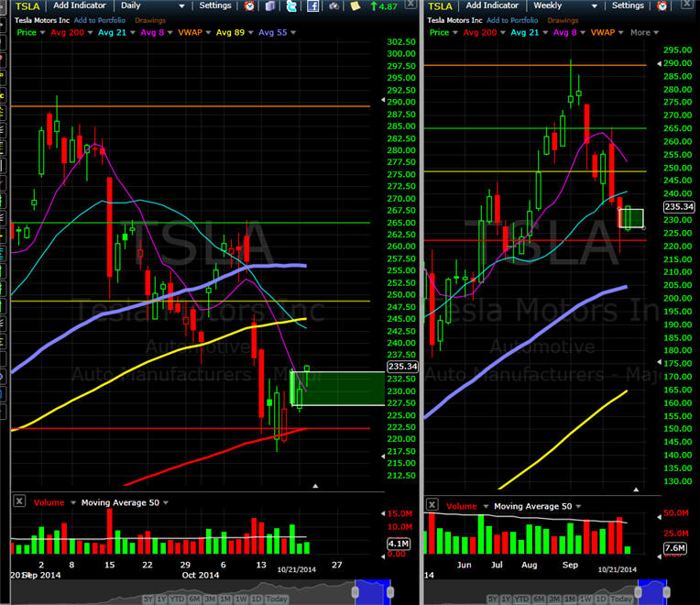This screenshot has width=700, height=605.
Task: Open the alarm clock alert icon in daily chart
Action: [249, 5]
